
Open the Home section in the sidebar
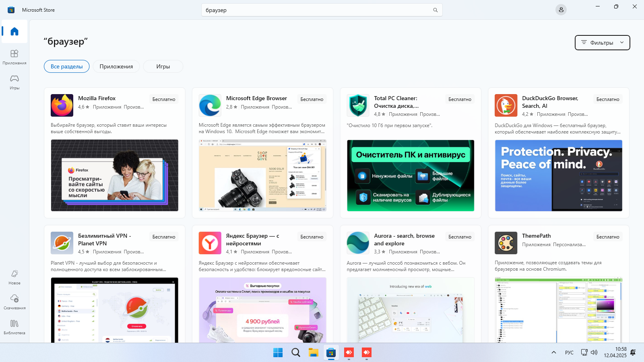tap(14, 32)
